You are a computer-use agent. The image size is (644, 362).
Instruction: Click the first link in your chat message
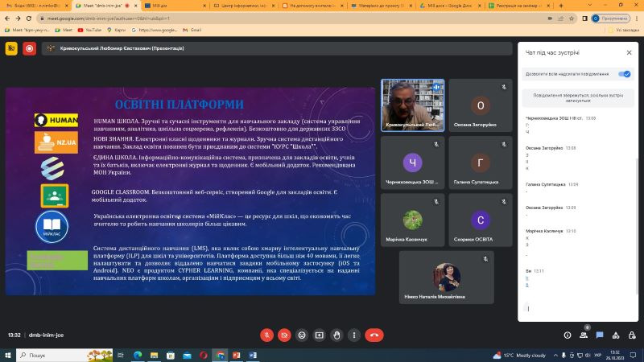pyautogui.click(x=527, y=278)
